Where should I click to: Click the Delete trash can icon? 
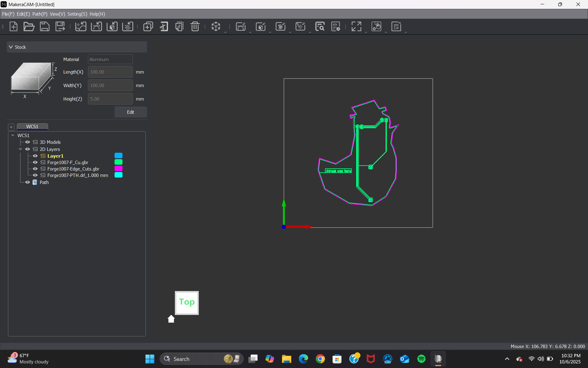coord(195,27)
